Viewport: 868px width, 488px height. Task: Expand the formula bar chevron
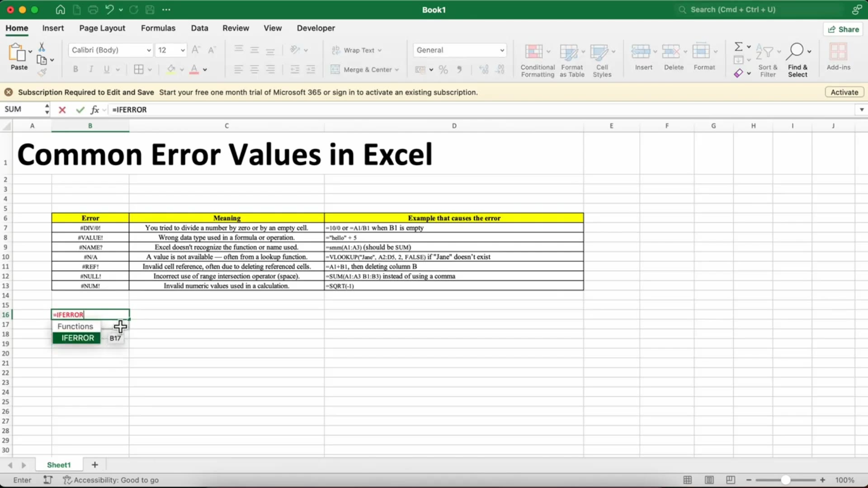pyautogui.click(x=862, y=110)
